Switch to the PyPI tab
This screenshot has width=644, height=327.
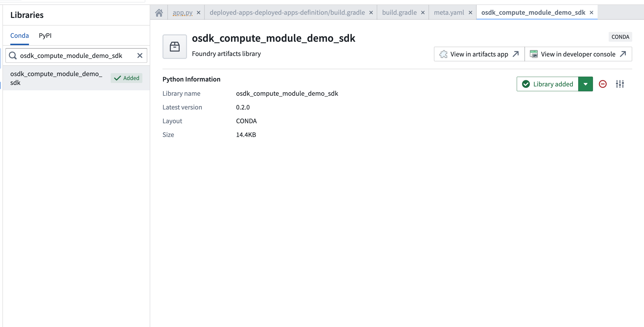[x=45, y=36]
